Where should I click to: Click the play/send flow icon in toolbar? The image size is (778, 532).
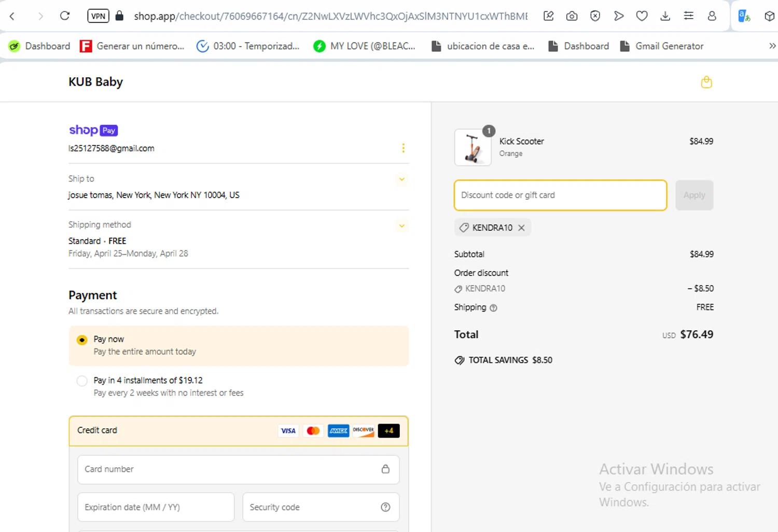coord(618,16)
